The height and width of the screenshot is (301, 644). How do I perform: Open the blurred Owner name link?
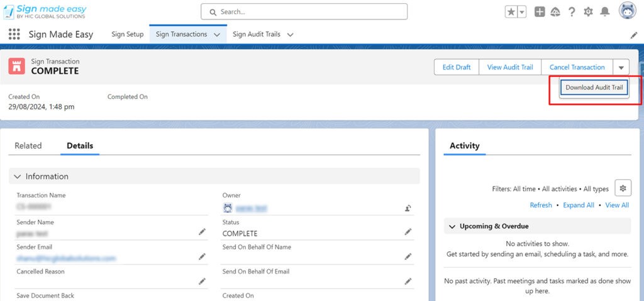(x=251, y=208)
